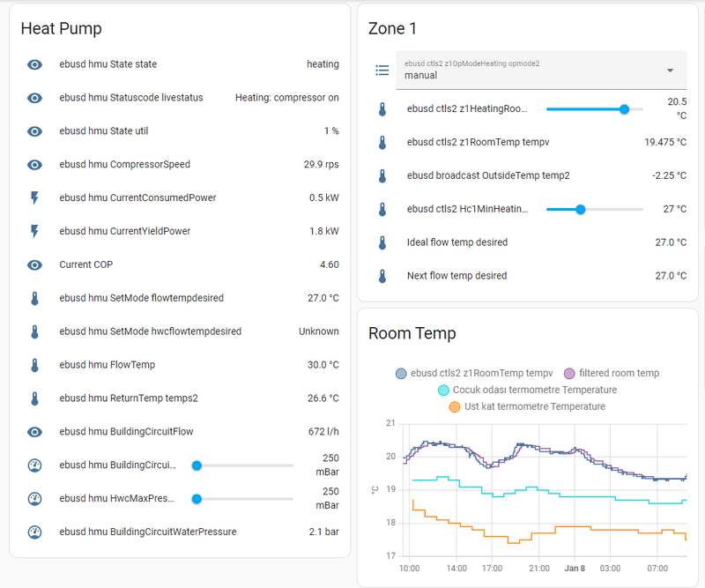705x588 pixels.
Task: Click the gauge icon next to HwcMaxPres slider
Action: click(34, 498)
